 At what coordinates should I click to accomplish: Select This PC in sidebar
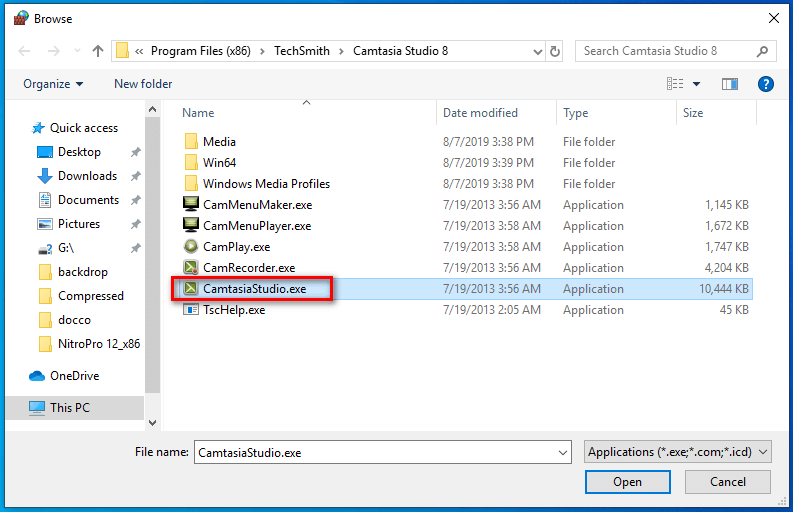pos(70,408)
